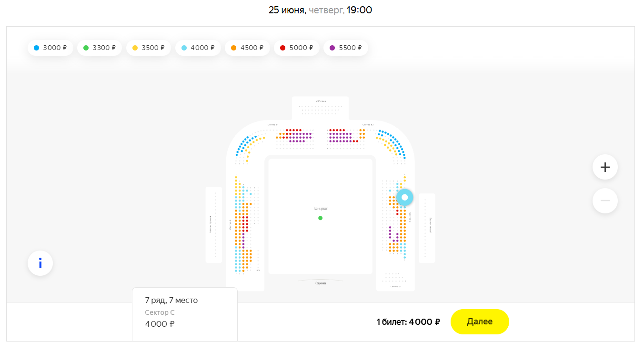
Task: Click the purple 5500 ₽ legend dot
Action: 332,48
